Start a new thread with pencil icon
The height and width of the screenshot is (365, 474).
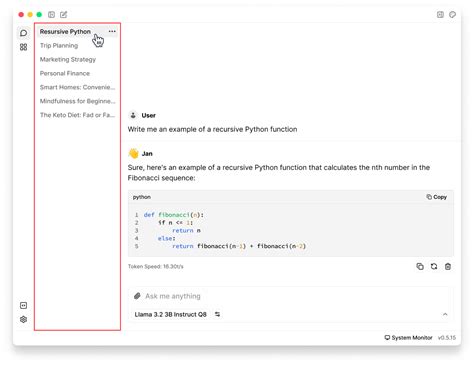click(64, 15)
